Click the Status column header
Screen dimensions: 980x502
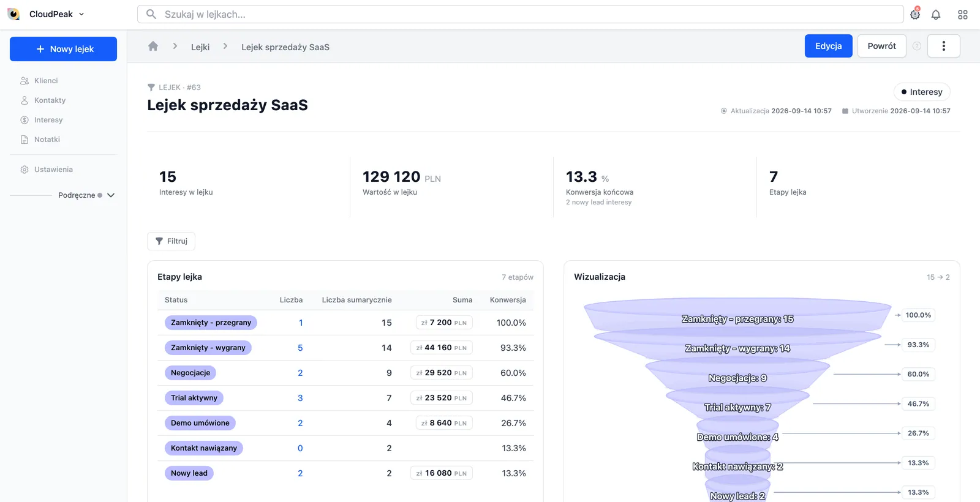(x=176, y=300)
